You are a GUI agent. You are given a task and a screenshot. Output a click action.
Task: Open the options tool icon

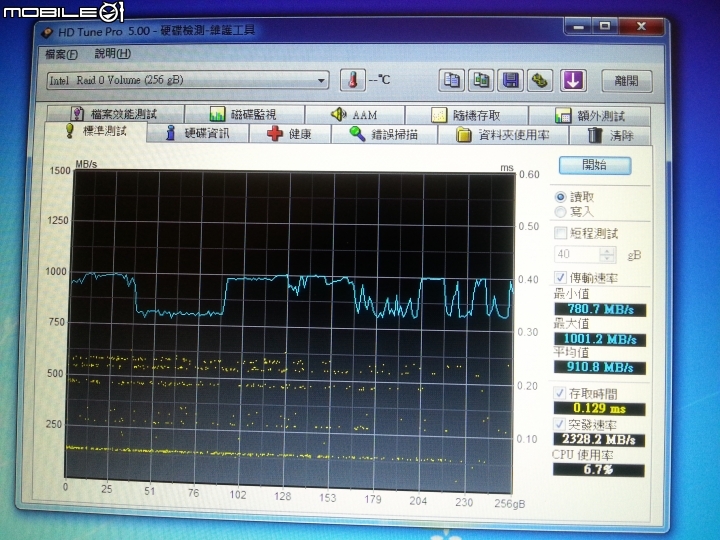pos(540,81)
